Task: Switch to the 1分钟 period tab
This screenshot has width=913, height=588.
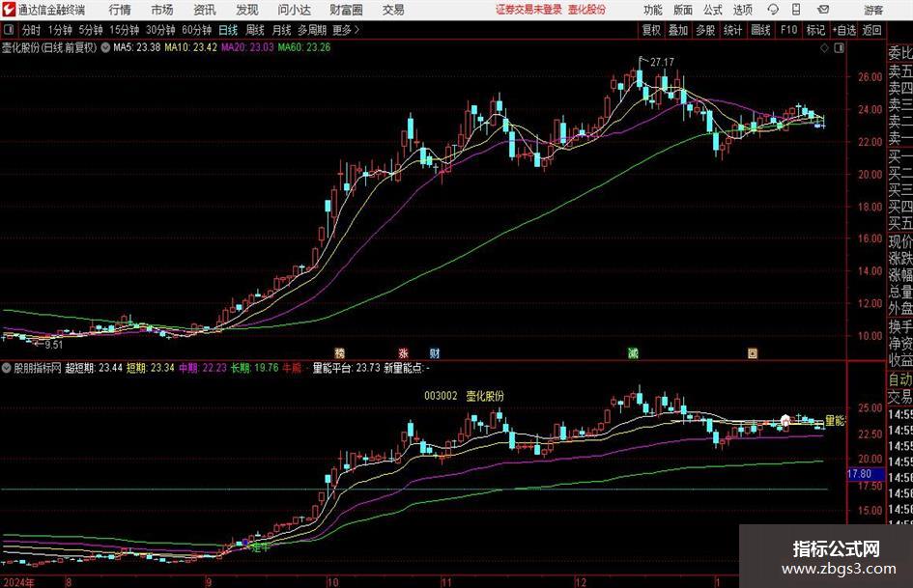Action: point(59,30)
